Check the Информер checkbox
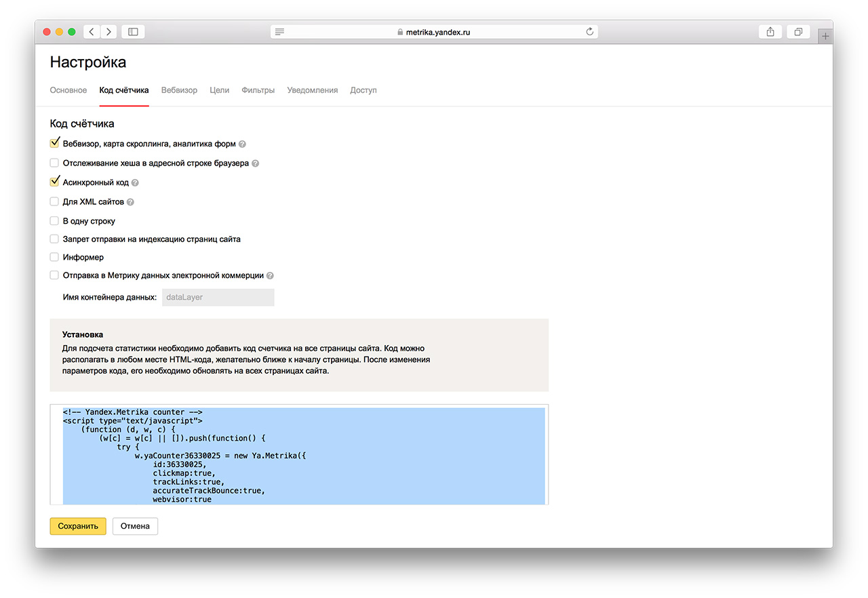 [54, 258]
